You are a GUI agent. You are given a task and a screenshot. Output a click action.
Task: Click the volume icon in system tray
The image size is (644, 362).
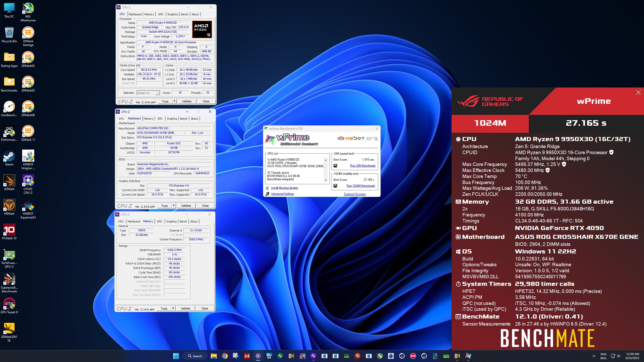[619, 356]
